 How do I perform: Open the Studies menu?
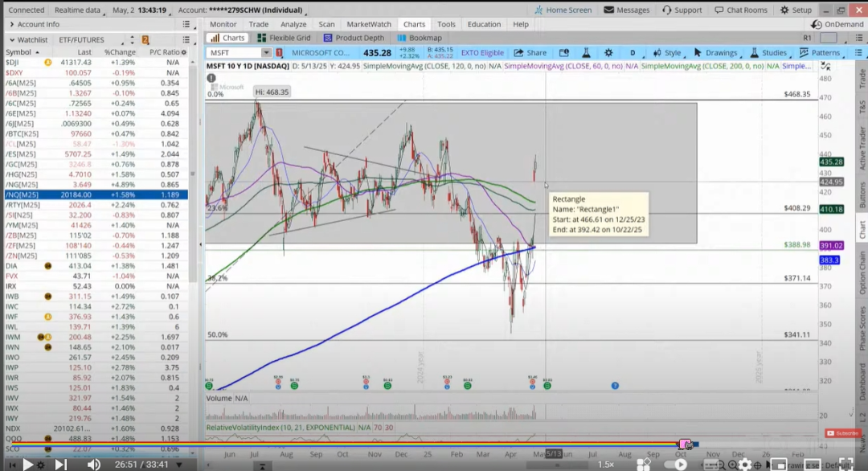768,52
